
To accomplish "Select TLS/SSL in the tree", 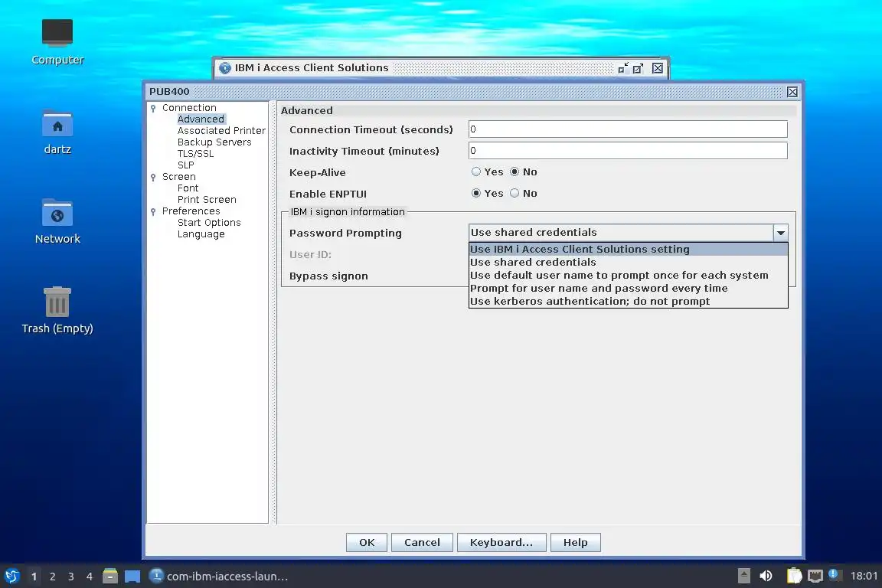I will point(195,154).
